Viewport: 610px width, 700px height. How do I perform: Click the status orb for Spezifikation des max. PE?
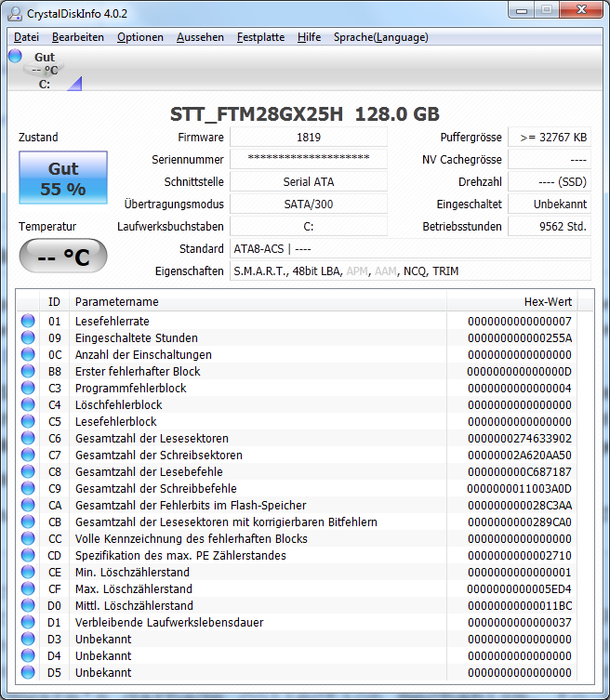point(28,555)
